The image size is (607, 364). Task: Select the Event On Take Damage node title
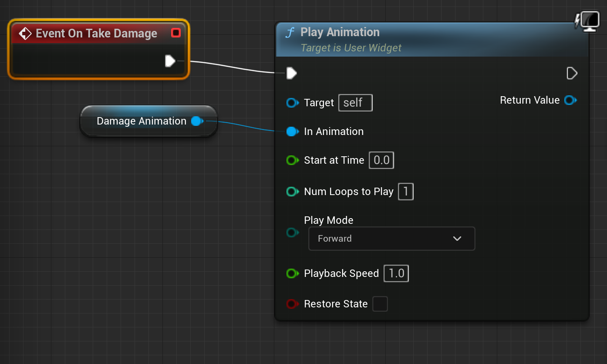96,34
